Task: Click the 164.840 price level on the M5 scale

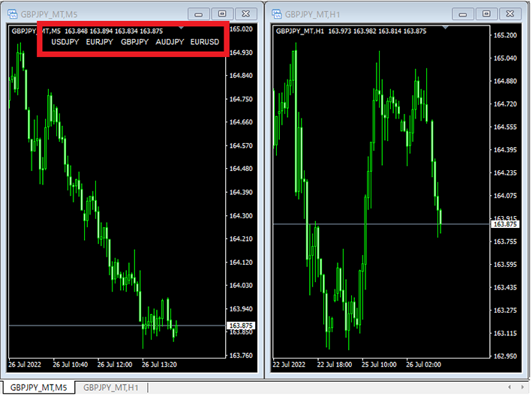Action: click(241, 76)
